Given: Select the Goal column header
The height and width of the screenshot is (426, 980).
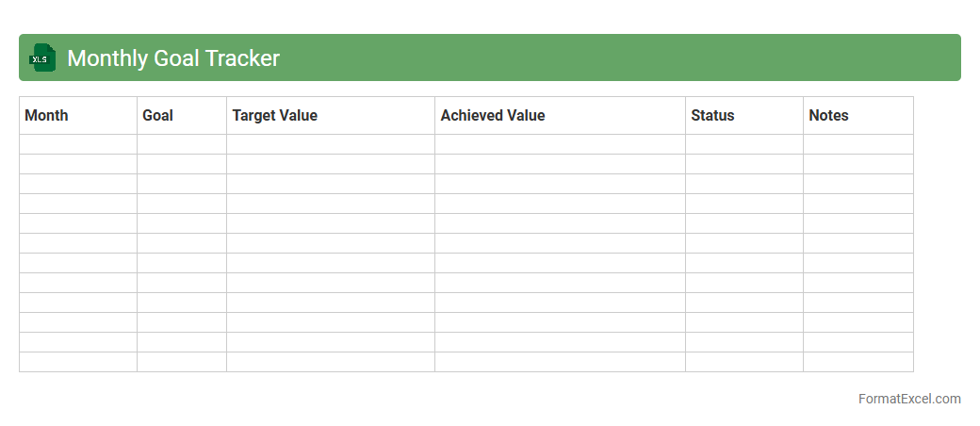Looking at the screenshot, I should 181,116.
